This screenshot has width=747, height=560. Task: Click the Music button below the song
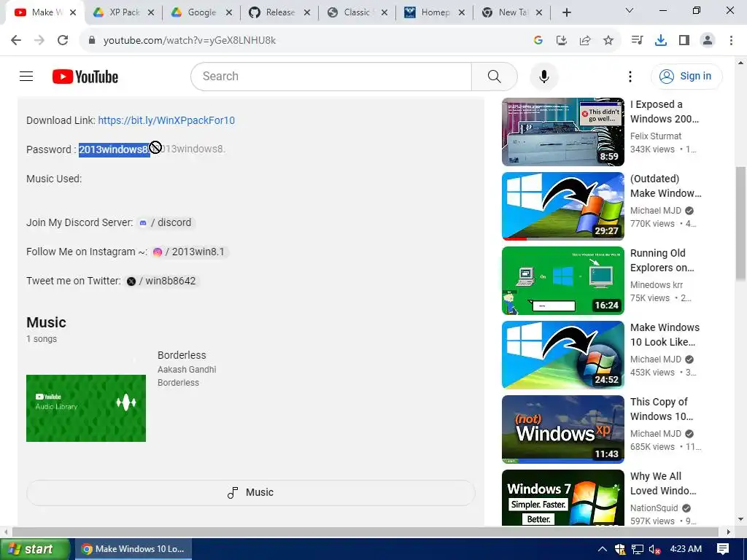(x=251, y=492)
